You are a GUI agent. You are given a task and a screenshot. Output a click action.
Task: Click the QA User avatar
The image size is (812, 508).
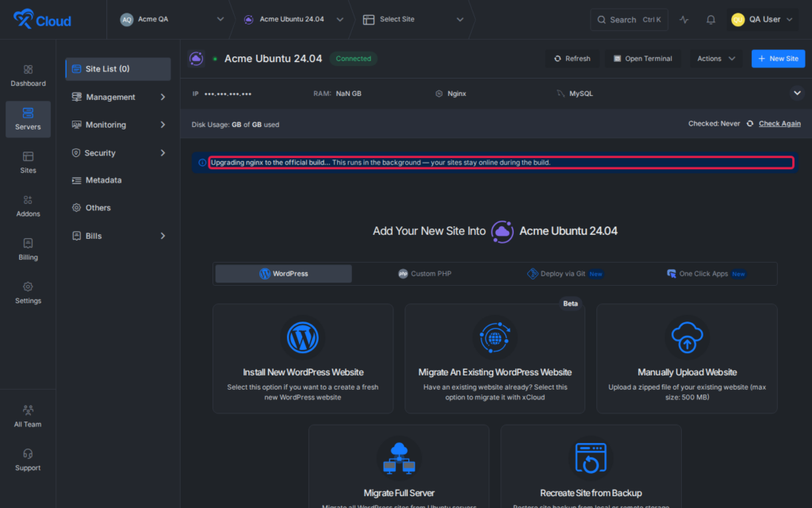point(737,20)
